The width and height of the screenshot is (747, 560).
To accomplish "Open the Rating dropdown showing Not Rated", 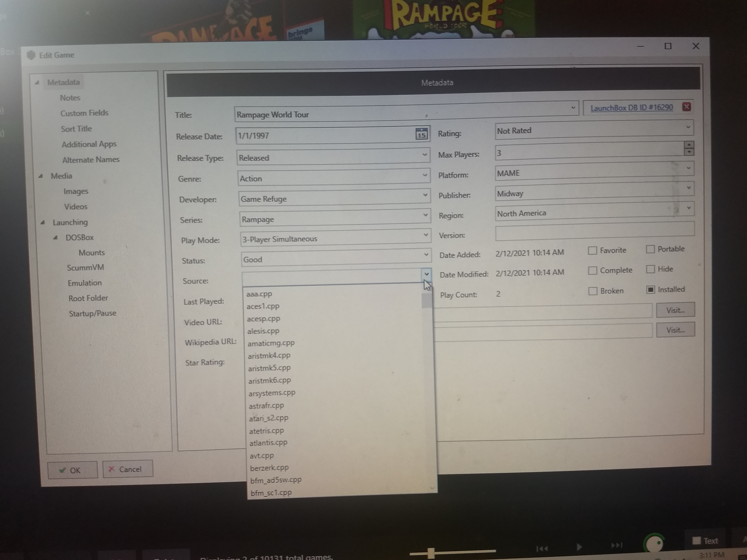I will click(x=688, y=127).
